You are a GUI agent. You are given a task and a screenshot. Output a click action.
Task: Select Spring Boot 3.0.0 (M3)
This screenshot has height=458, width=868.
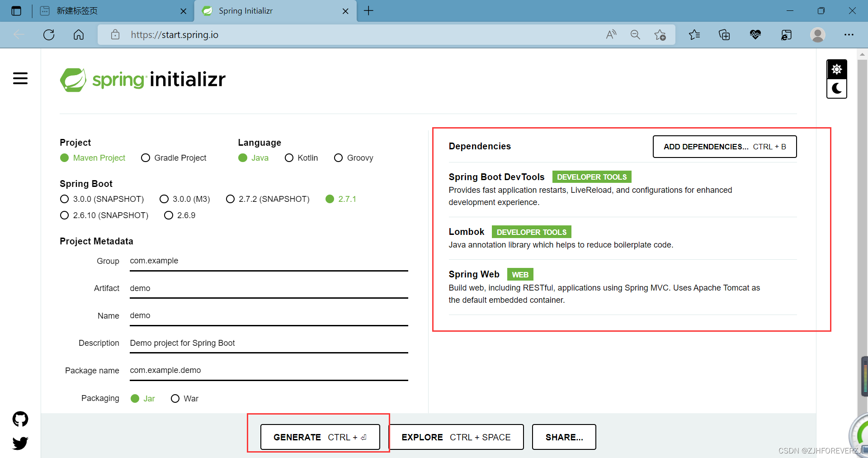[185, 199]
